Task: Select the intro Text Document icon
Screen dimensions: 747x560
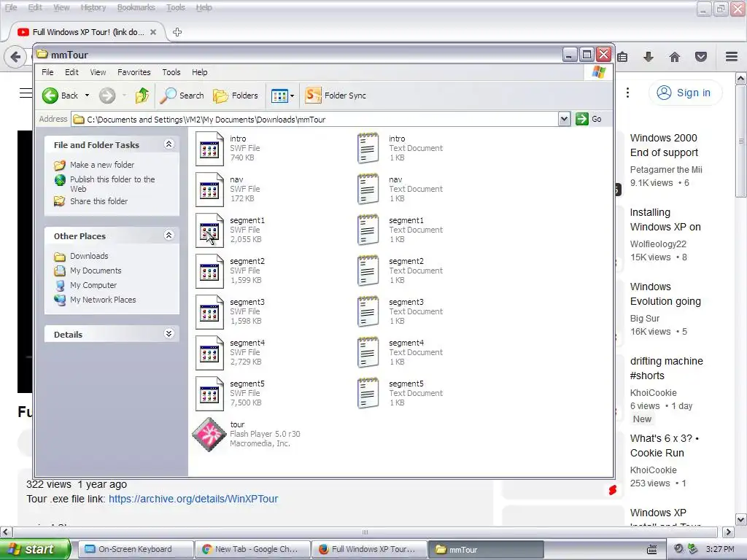Action: point(368,149)
